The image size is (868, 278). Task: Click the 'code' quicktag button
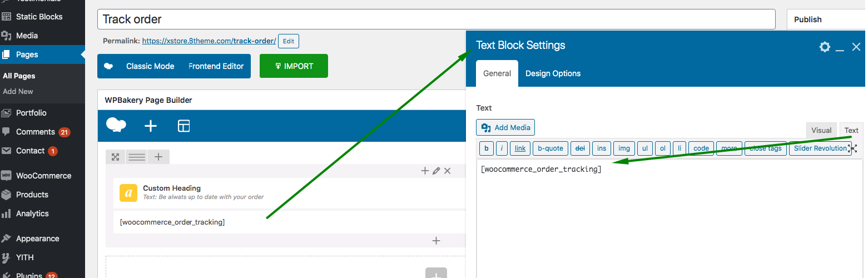[x=701, y=148]
